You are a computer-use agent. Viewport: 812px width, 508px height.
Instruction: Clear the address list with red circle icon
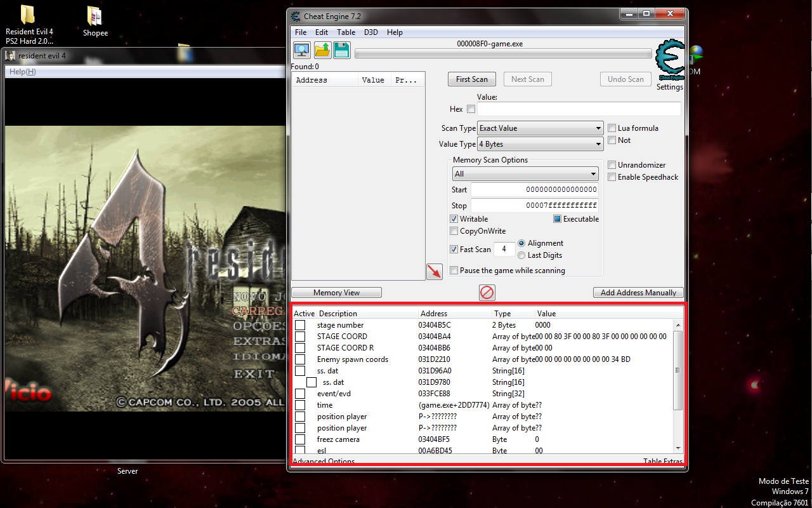tap(487, 293)
